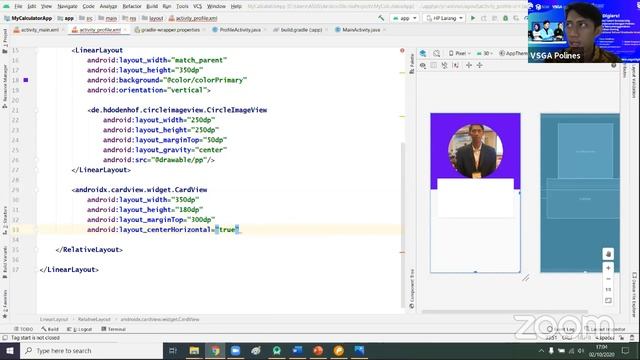Switch to build.gradle (app) tab
Viewport: 640px width, 360px height.
coord(301,30)
